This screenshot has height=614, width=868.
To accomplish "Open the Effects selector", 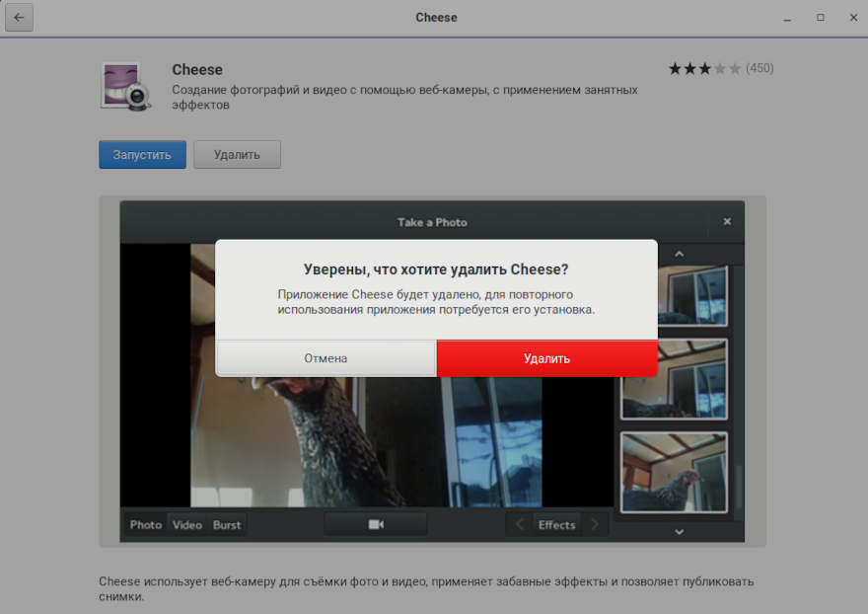I will point(556,525).
